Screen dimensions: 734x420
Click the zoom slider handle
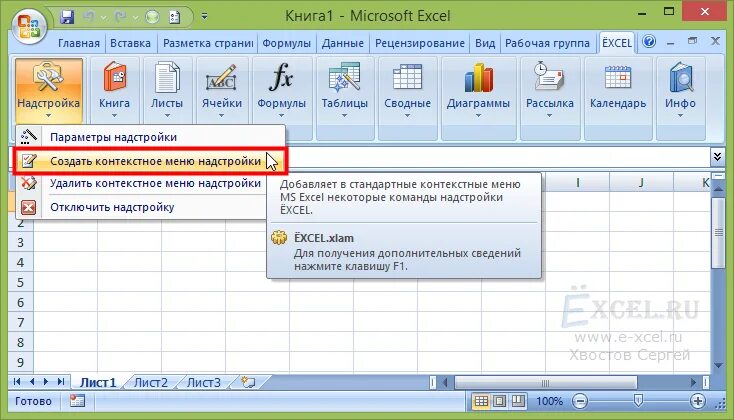coord(638,400)
